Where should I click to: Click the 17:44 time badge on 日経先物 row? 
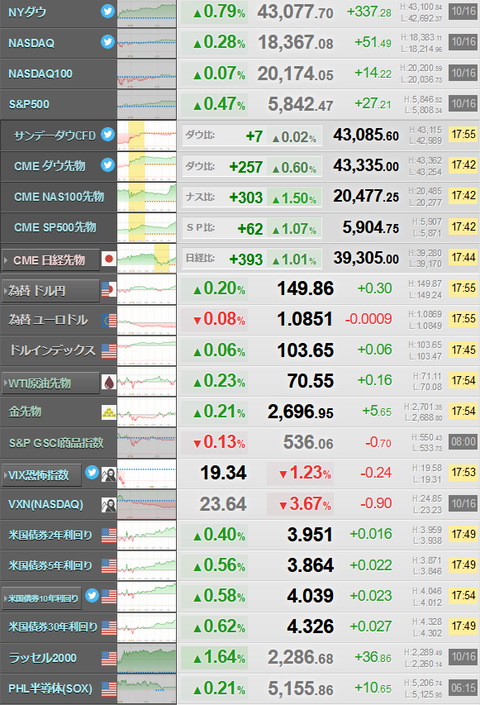pos(463,258)
